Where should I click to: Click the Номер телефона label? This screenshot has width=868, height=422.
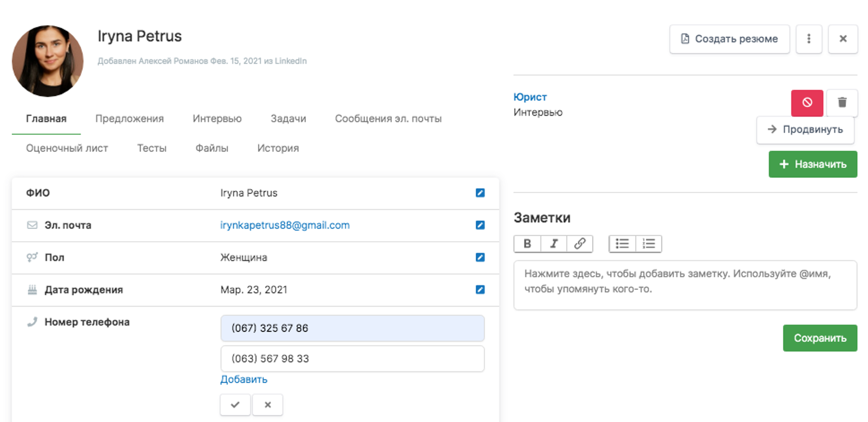click(x=87, y=322)
